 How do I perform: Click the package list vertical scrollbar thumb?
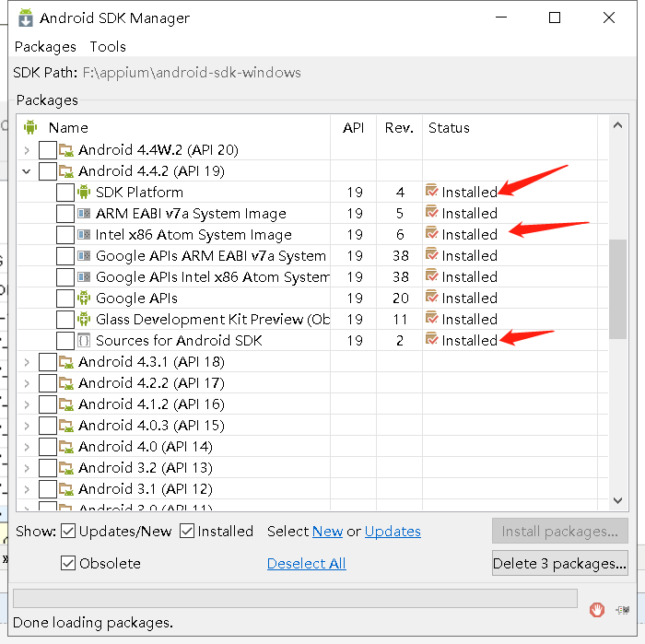click(x=617, y=289)
